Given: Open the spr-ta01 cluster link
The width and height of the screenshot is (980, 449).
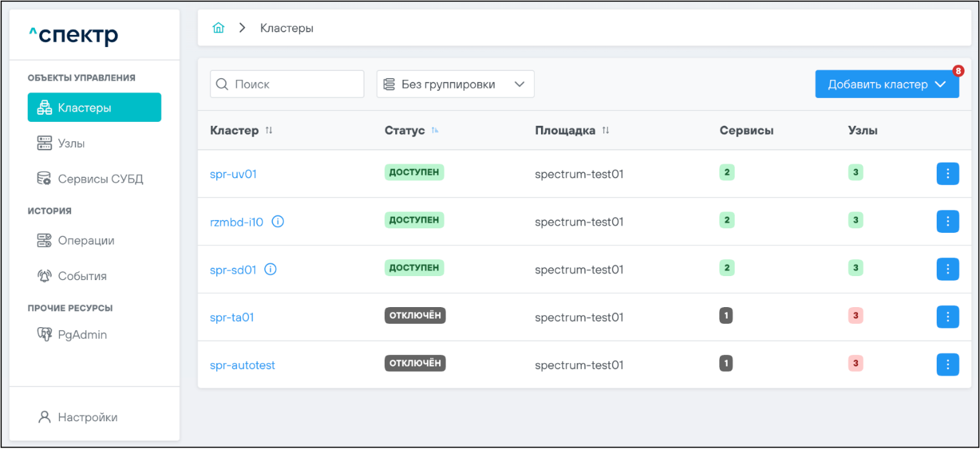Looking at the screenshot, I should (232, 317).
